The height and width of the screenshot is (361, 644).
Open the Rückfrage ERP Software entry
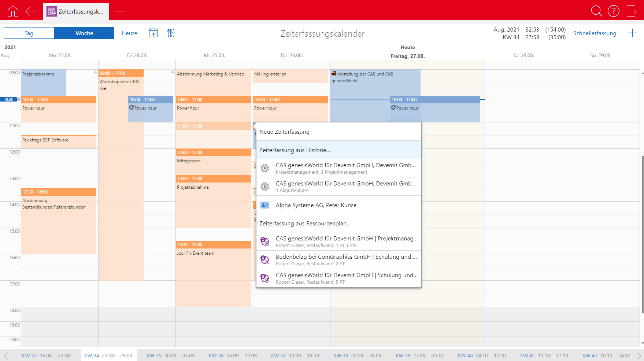click(x=59, y=142)
